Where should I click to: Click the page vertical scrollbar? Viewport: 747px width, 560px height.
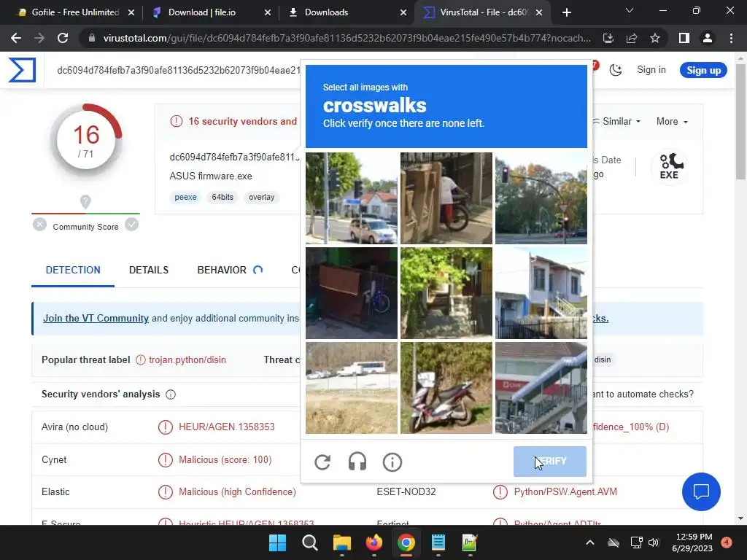740,122
